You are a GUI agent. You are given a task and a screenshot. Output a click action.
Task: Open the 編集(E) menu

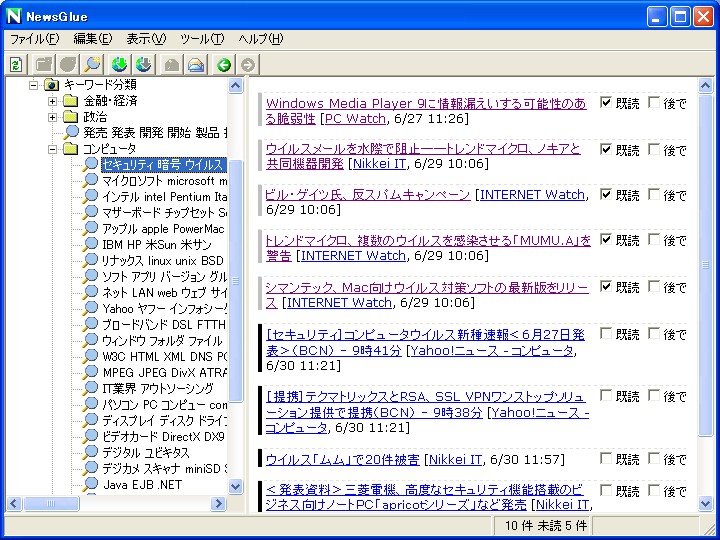[x=93, y=39]
